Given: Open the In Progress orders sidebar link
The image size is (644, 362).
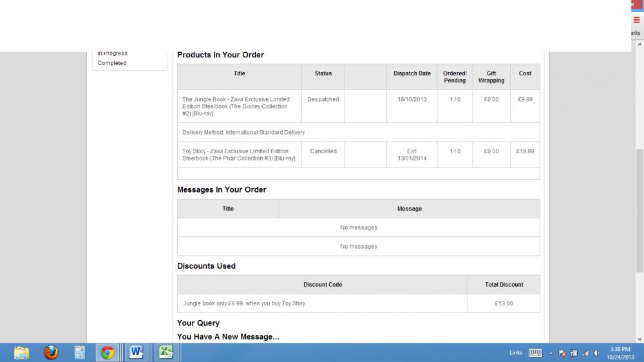Looking at the screenshot, I should [112, 53].
